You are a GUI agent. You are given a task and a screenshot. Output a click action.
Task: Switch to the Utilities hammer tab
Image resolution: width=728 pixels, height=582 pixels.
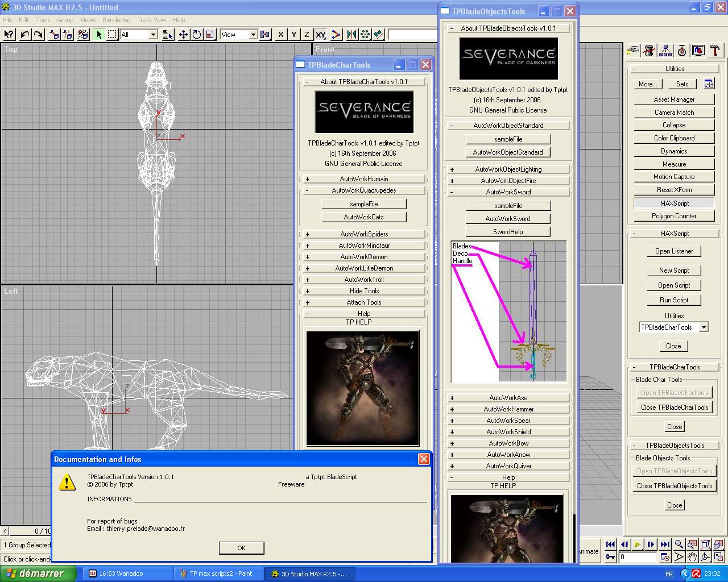(x=715, y=51)
